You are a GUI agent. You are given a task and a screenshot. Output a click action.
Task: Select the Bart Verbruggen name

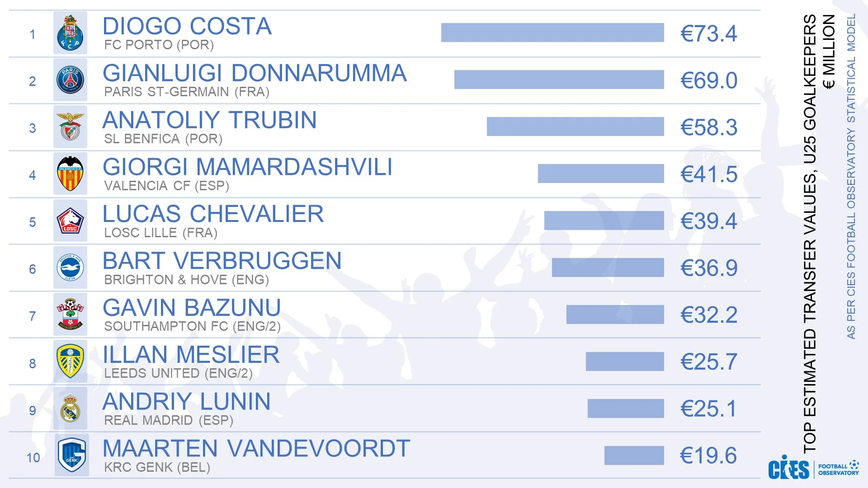(x=222, y=261)
